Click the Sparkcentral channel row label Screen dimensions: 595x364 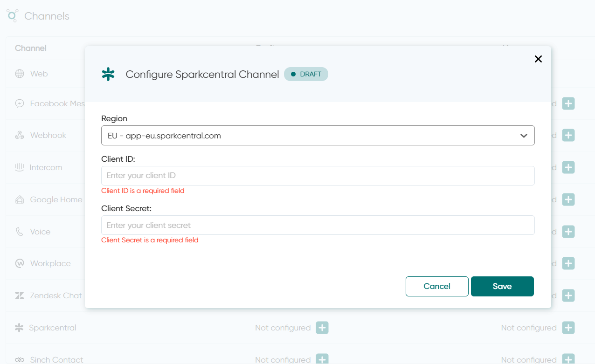[53, 328]
